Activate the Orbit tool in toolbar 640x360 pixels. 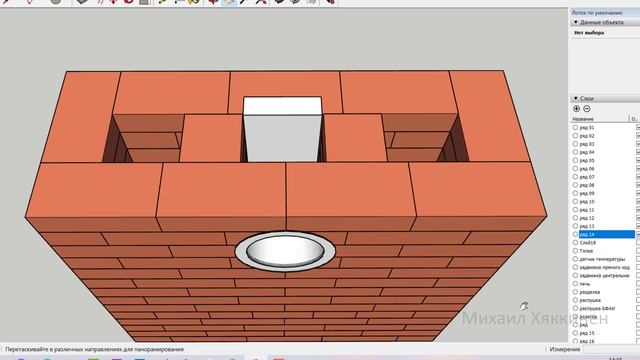(213, 2)
